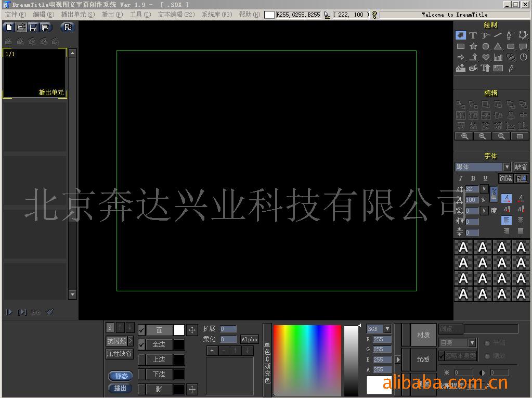Click the 材质 button
This screenshot has width=532, height=398.
point(423,335)
